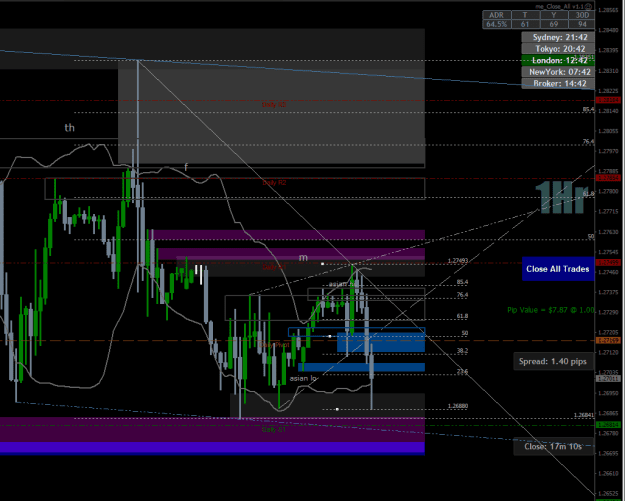
Task: Click the Close: 17m 10s countdown label
Action: click(553, 446)
